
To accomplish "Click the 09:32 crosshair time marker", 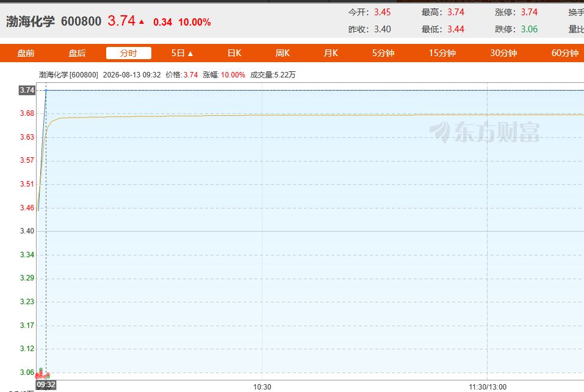I will point(46,385).
